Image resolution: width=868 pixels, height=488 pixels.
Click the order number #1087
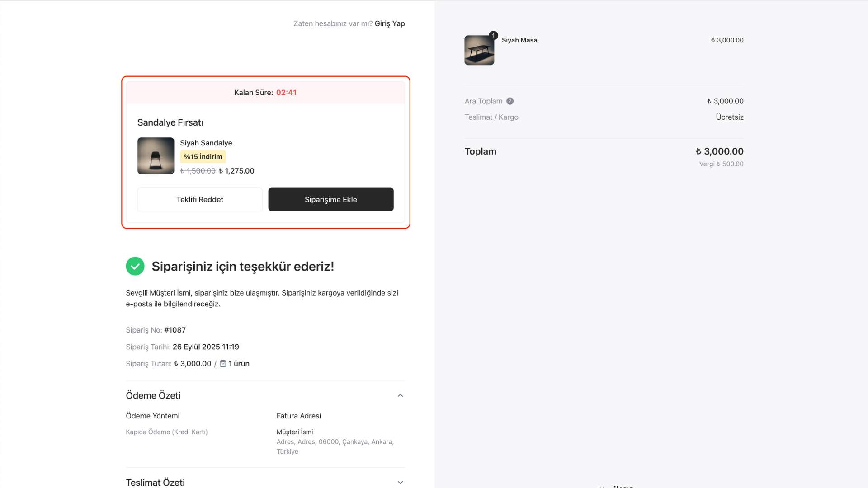pyautogui.click(x=175, y=330)
